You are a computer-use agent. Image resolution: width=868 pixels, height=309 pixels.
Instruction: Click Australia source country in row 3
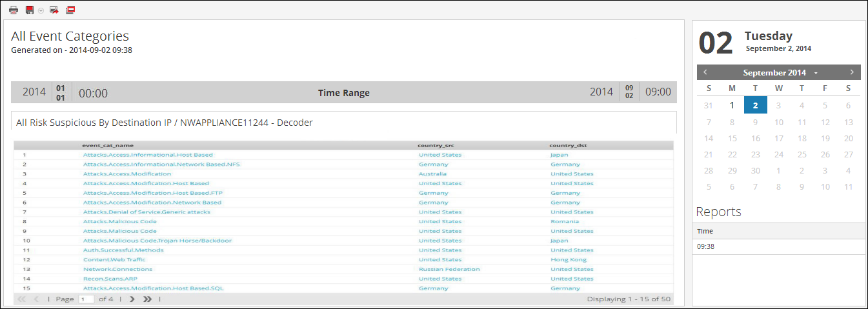coord(432,174)
